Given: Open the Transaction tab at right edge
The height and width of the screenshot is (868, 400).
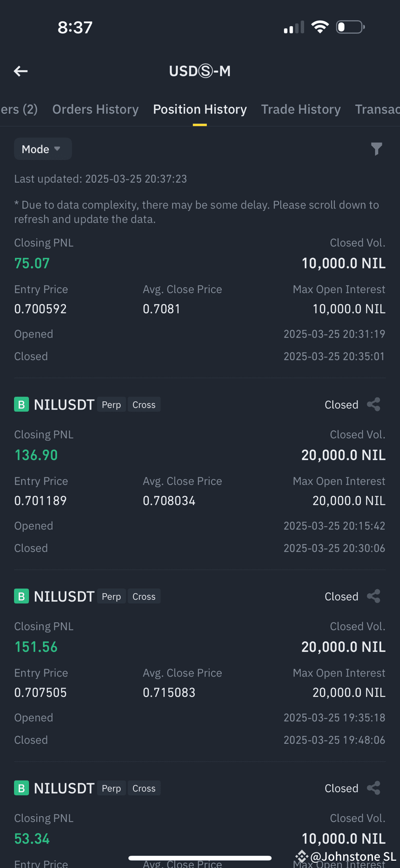Looking at the screenshot, I should tap(377, 109).
